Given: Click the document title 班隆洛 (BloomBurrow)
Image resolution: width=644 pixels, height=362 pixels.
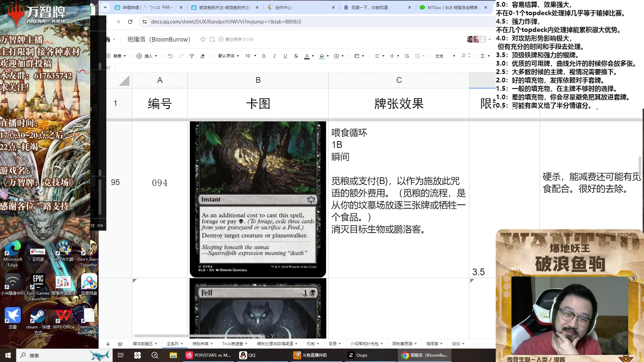Looking at the screenshot, I should coord(159,39).
